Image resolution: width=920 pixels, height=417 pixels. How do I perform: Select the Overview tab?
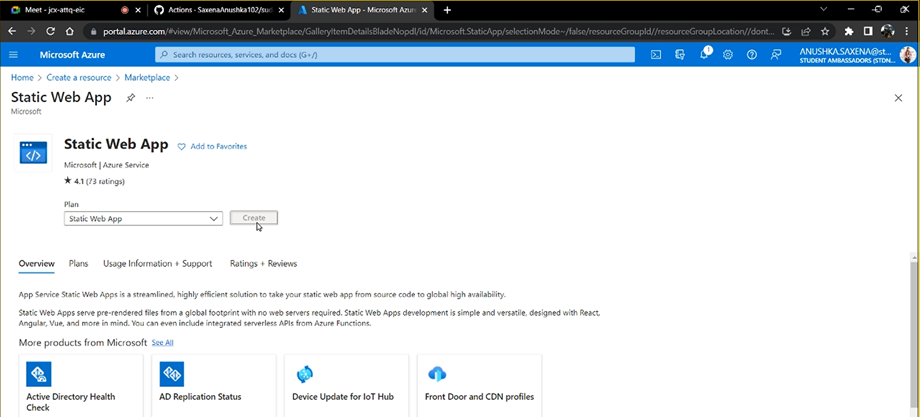(x=36, y=264)
